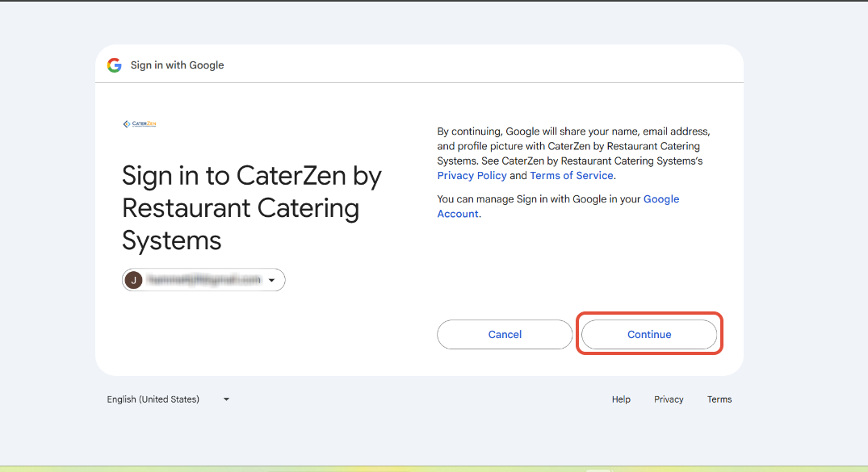Click the 'Sign in with Google' header text
This screenshot has height=472, width=868.
pyautogui.click(x=177, y=65)
